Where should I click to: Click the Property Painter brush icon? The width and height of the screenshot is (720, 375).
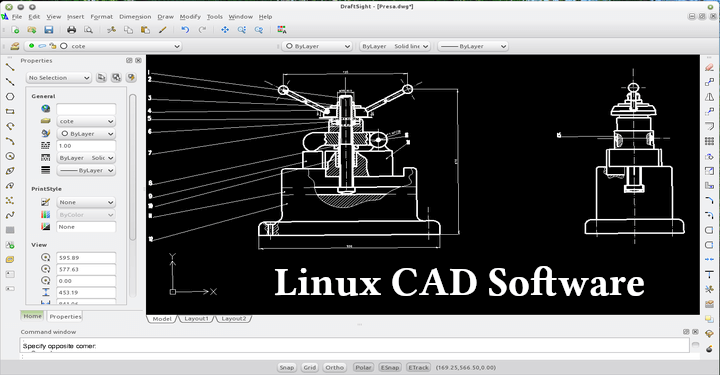[162, 30]
